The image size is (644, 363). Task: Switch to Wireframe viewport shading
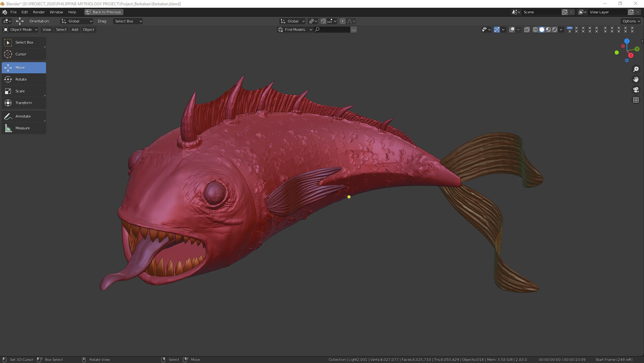535,30
